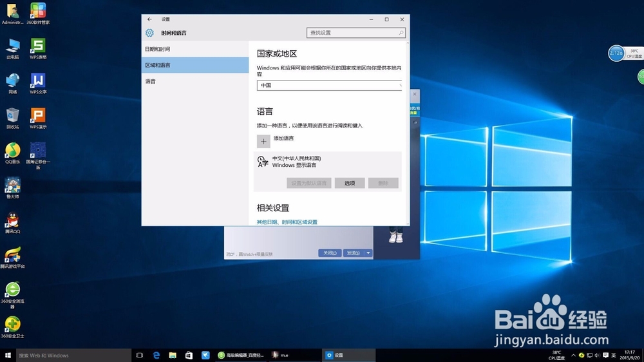The height and width of the screenshot is (362, 644).
Task: Launch Microsoft Edge from the taskbar
Action: [156, 355]
